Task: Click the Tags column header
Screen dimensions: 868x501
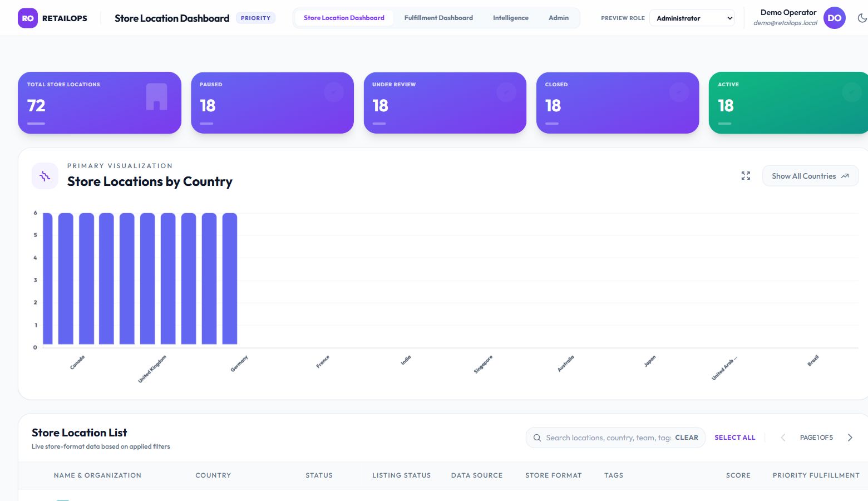Action: point(614,475)
